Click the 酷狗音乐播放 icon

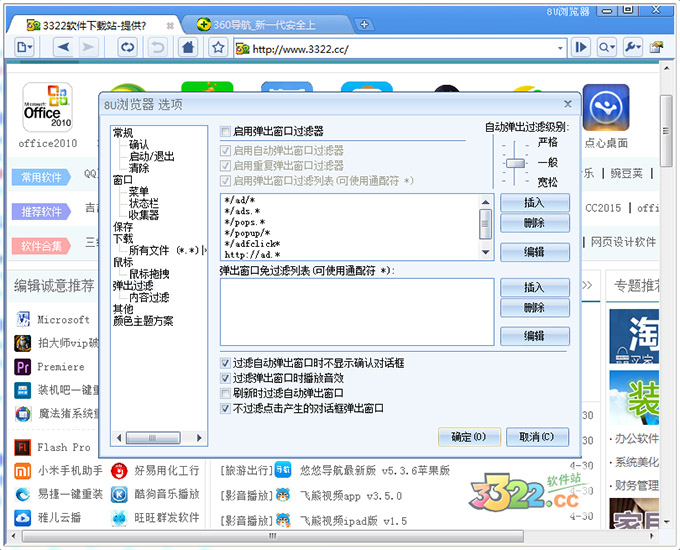[119, 494]
